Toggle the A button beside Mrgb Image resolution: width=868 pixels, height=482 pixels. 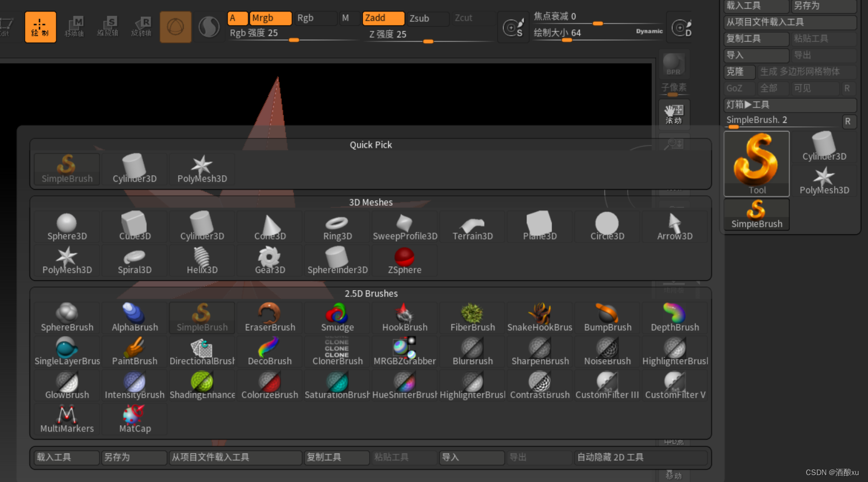pos(237,18)
